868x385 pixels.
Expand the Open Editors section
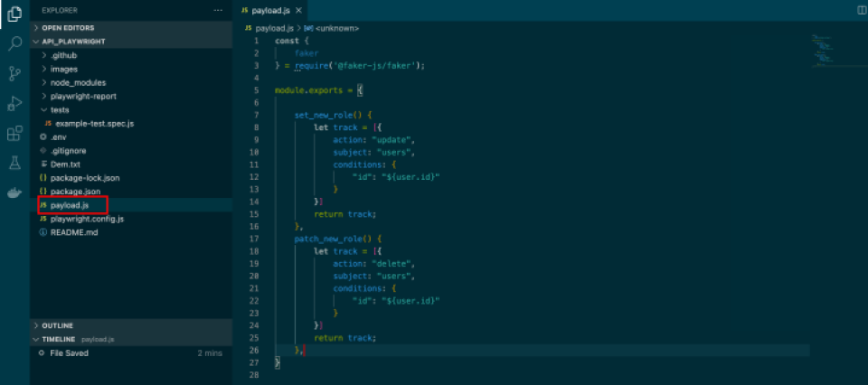pyautogui.click(x=131, y=28)
